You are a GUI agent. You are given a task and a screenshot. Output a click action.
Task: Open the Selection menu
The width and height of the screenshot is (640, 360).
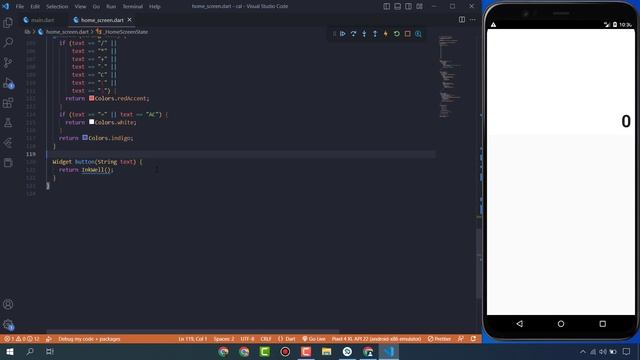(57, 7)
